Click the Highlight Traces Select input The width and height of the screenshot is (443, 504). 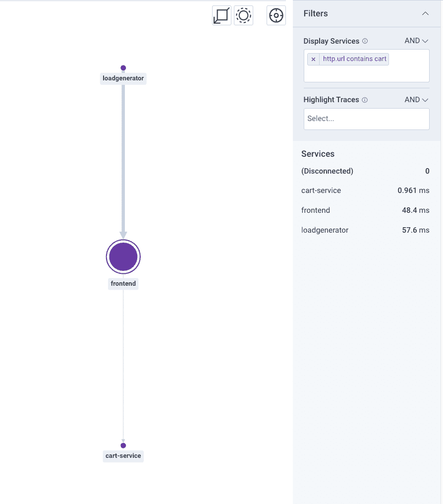(x=366, y=119)
